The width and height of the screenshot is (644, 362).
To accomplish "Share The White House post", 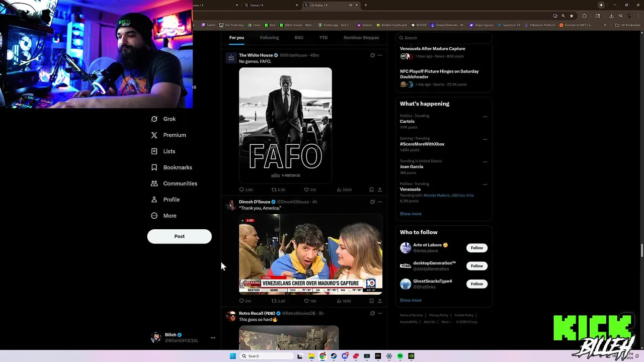I will [380, 190].
